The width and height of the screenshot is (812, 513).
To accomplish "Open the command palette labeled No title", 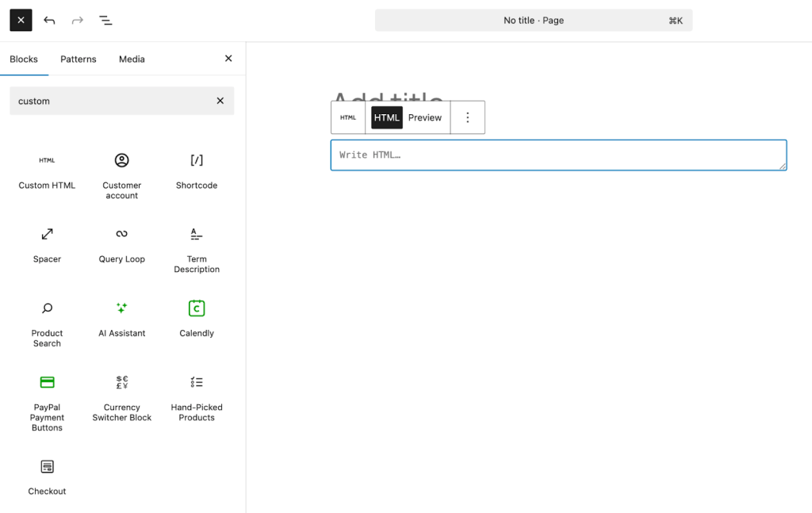I will (533, 20).
